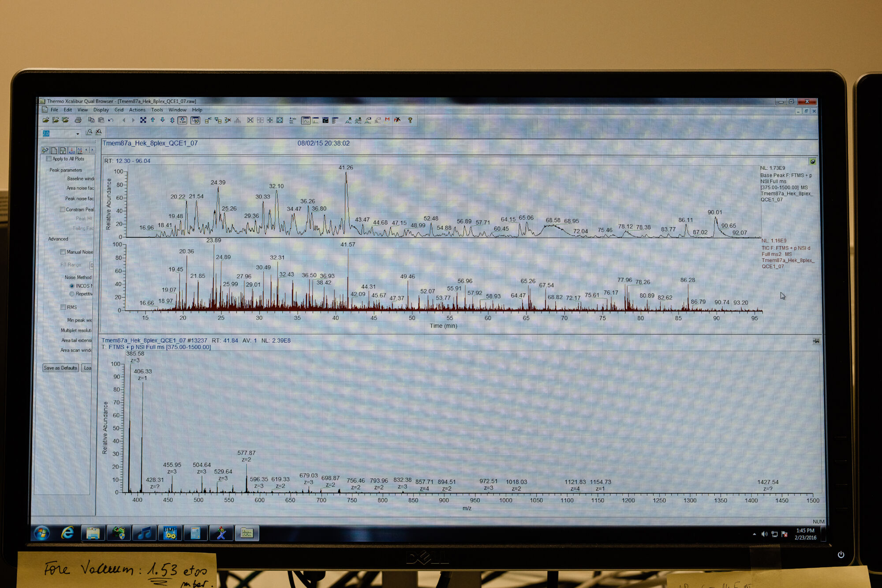Click the volume icon in system tray
Image resolution: width=882 pixels, height=588 pixels.
(x=764, y=534)
